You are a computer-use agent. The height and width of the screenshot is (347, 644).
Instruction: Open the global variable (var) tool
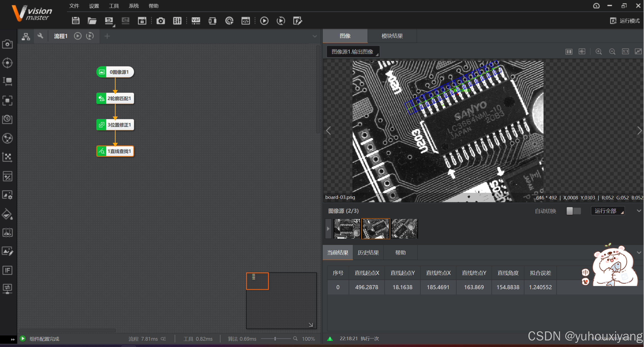pyautogui.click(x=196, y=21)
